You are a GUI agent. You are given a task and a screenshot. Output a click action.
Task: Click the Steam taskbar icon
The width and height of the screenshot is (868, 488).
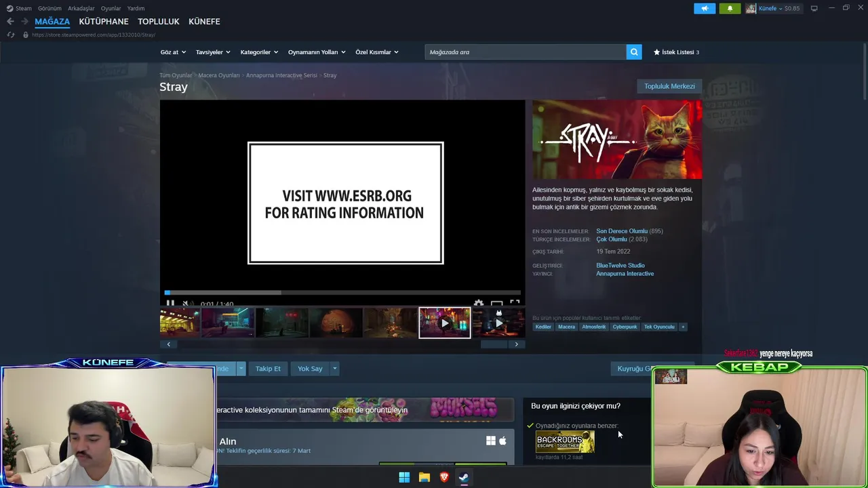(464, 477)
